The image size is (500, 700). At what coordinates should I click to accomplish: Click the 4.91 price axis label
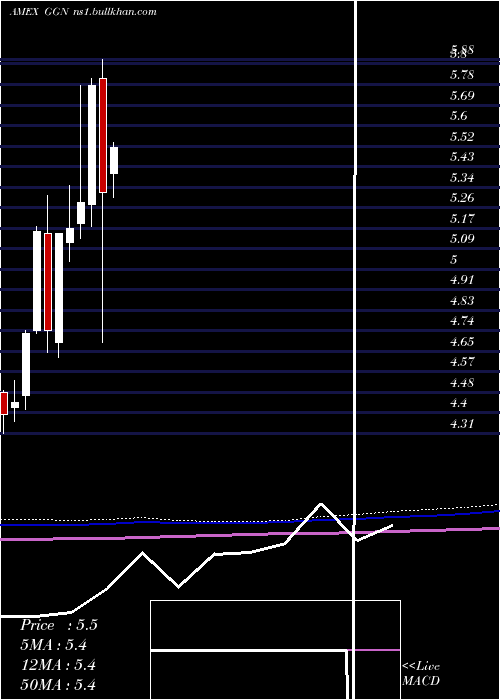(462, 280)
